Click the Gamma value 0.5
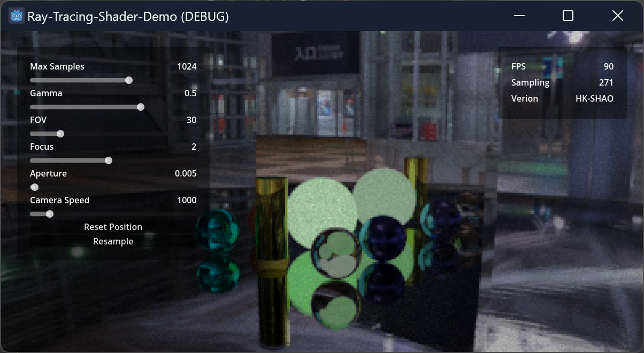The width and height of the screenshot is (644, 353). tap(191, 93)
